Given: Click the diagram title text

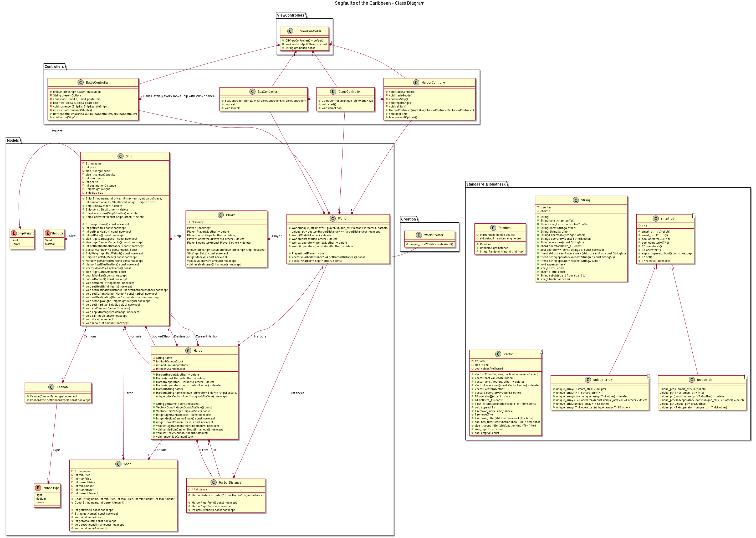Looking at the screenshot, I should pyautogui.click(x=379, y=3).
